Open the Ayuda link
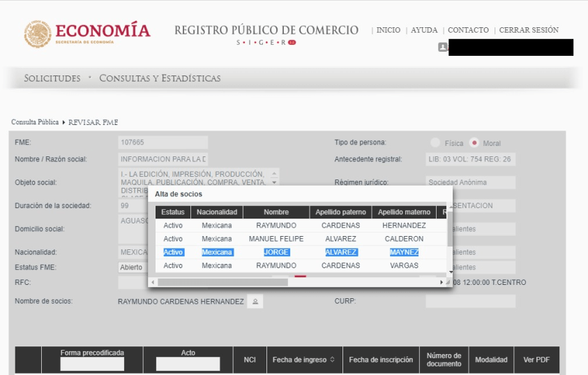Viewport: 588px width, 375px height. point(424,30)
